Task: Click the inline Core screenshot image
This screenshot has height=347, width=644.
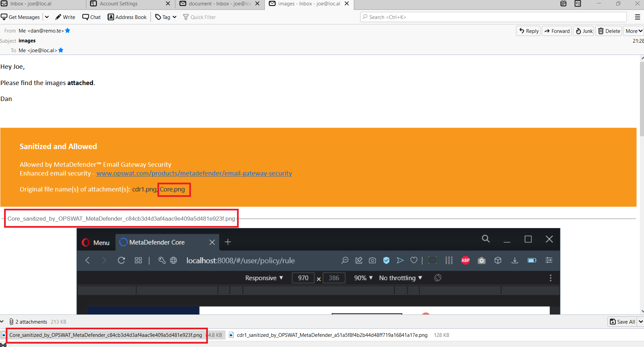Action: point(318,271)
